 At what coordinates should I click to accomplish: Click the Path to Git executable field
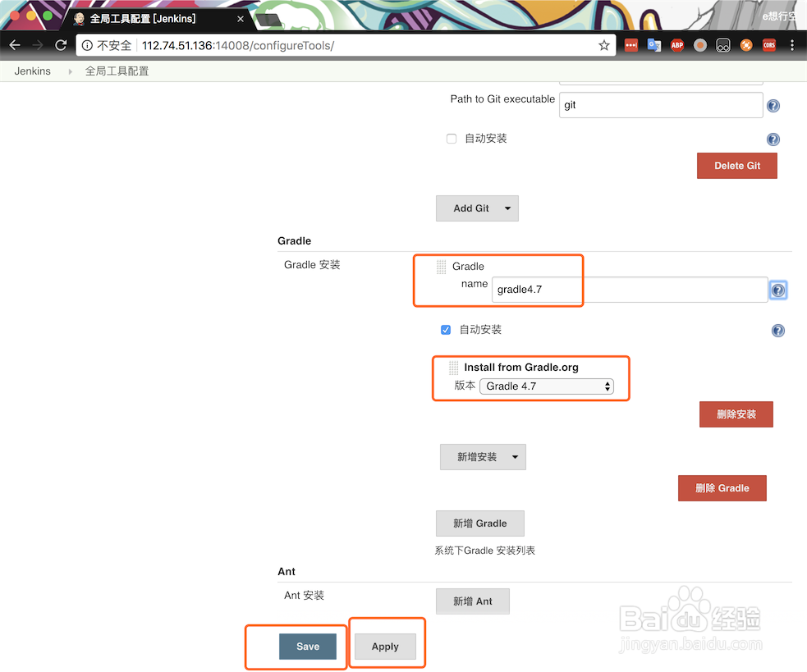coord(661,105)
